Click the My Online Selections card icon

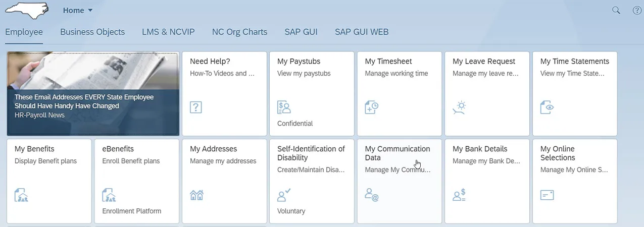[547, 195]
